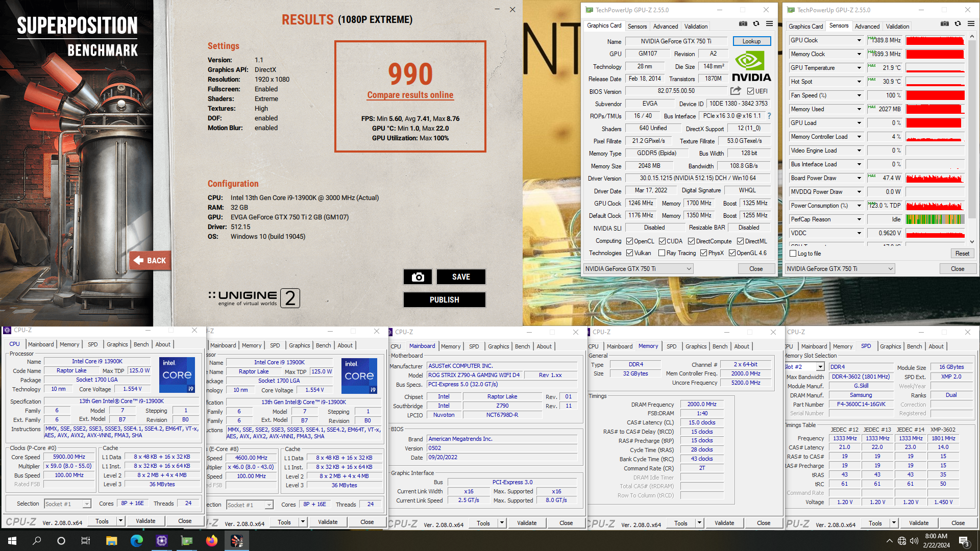Click the PUBLISH button
Viewport: 980px width, 551px height.
(445, 300)
